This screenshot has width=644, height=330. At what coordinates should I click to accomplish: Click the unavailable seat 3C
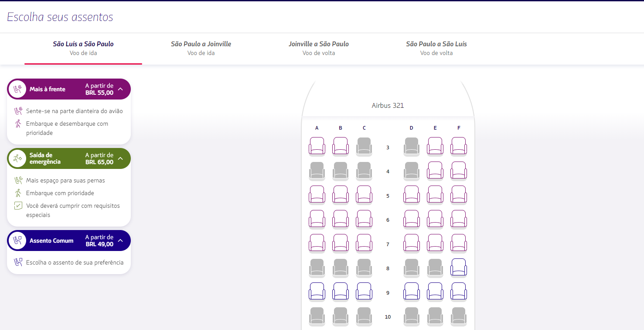[x=364, y=146]
